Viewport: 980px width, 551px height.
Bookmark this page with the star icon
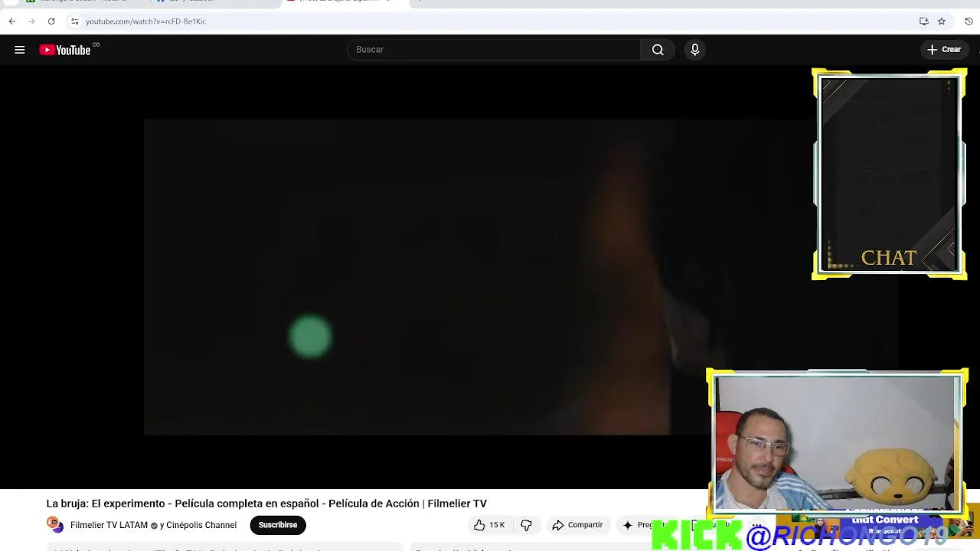(x=942, y=21)
